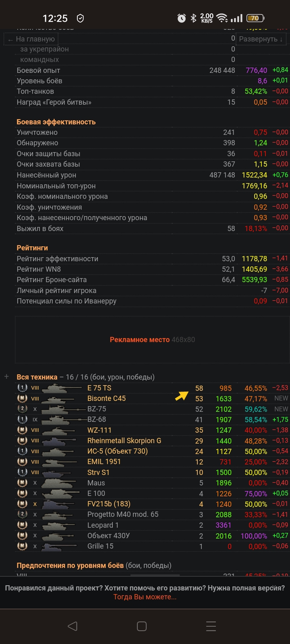Select the WZ-111 tank name
Image resolution: width=290 pixels, height=644 pixels.
pos(99,430)
